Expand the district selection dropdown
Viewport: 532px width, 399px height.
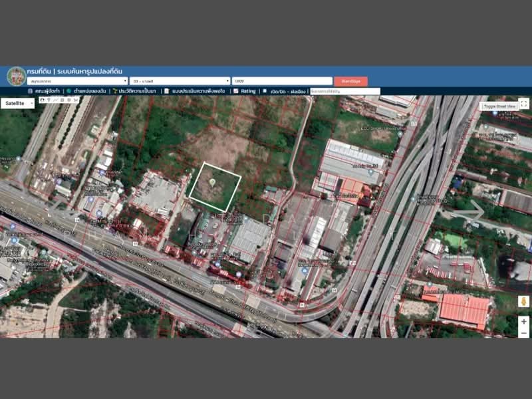click(x=180, y=81)
